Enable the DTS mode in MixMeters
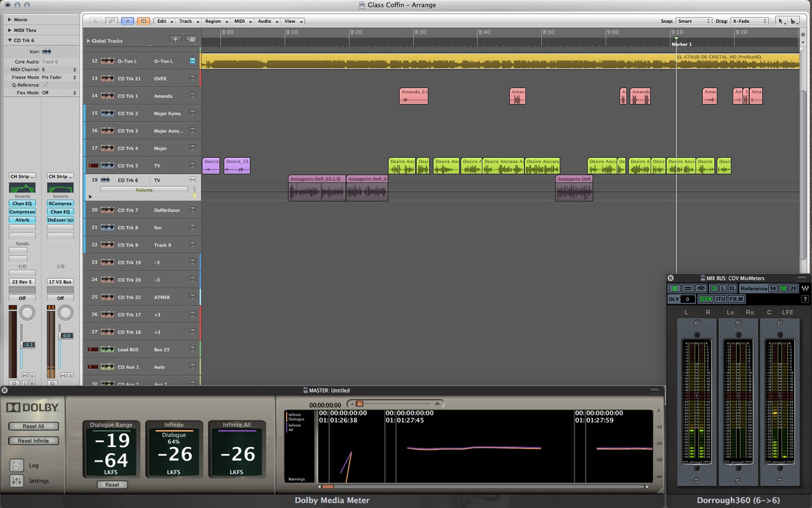Image resolution: width=812 pixels, height=508 pixels. pos(705,299)
